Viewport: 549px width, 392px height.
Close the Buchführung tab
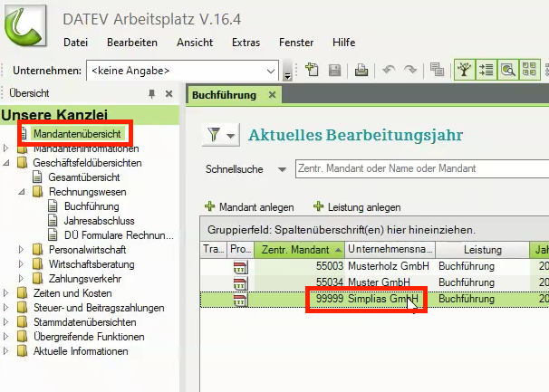click(272, 95)
